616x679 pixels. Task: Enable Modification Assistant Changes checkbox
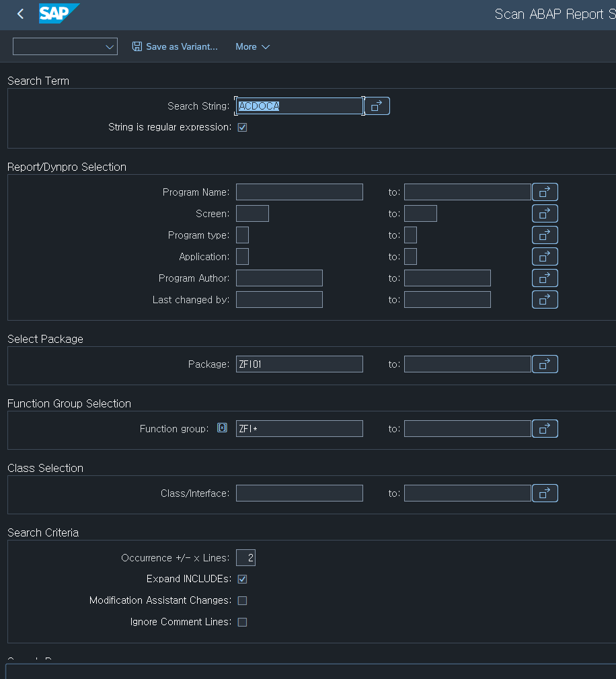243,600
